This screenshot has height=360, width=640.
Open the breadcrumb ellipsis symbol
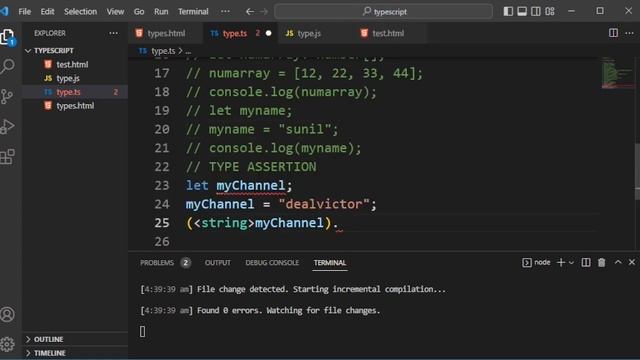pos(188,51)
